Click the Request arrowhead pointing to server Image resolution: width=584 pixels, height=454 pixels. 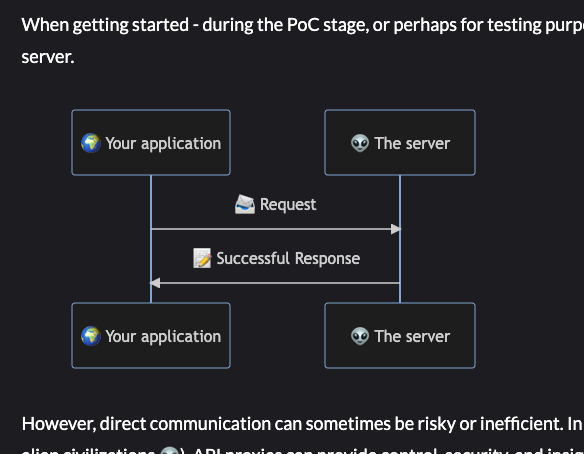pyautogui.click(x=396, y=229)
